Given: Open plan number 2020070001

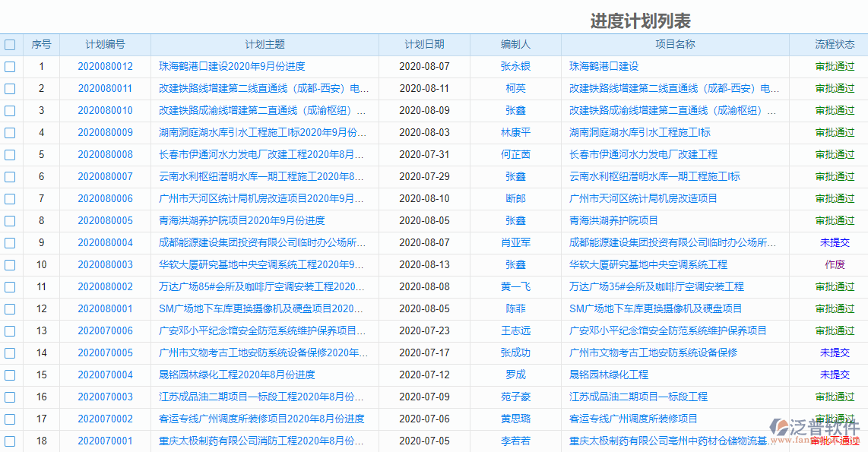Looking at the screenshot, I should (104, 441).
